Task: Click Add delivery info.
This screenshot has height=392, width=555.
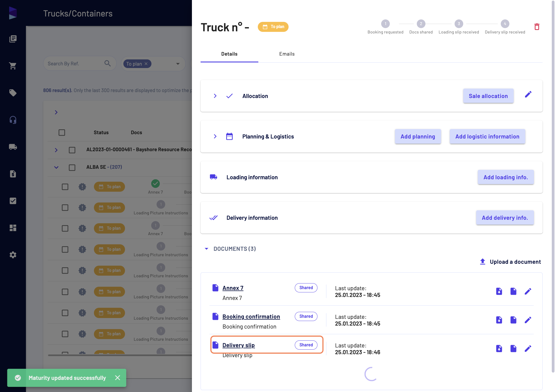Action: [x=505, y=218]
